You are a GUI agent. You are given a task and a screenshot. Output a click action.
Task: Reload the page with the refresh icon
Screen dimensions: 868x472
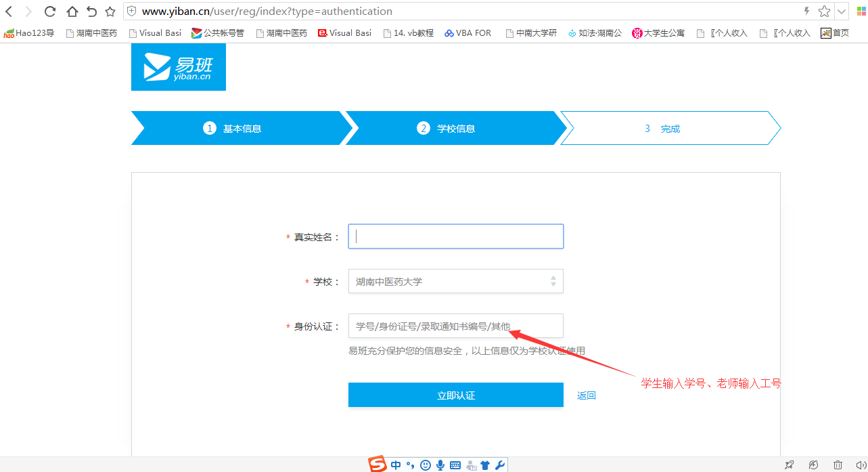(x=49, y=12)
